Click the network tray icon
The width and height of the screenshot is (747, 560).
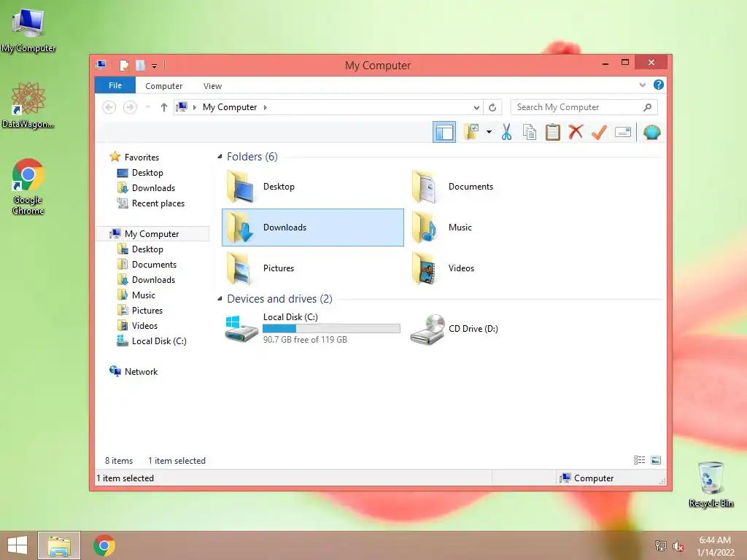click(661, 546)
